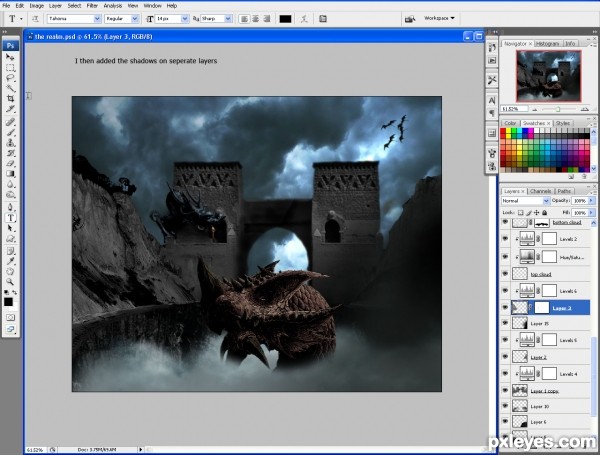Select the Eyedropper tool
The height and width of the screenshot is (455, 600).
click(x=10, y=261)
